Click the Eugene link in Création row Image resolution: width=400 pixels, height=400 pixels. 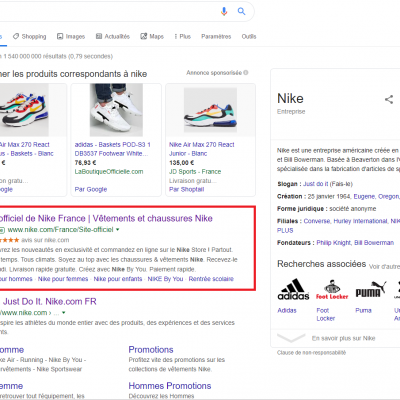pos(364,196)
